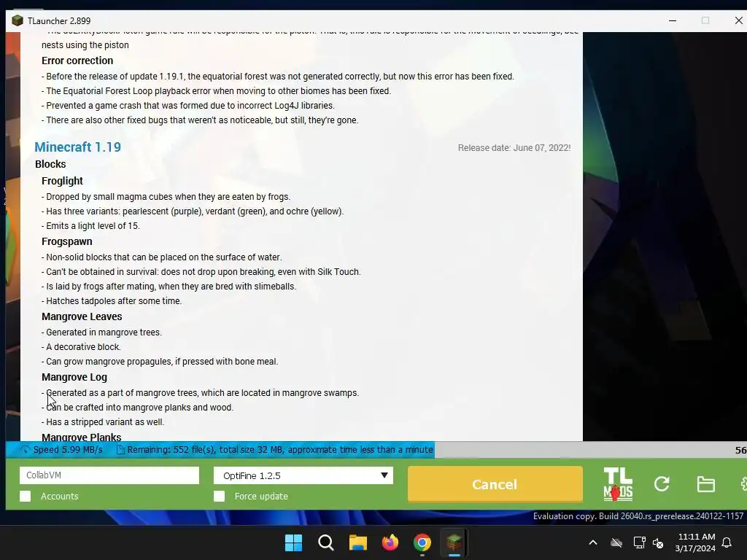Click the CollabVM username field
The image size is (747, 560).
109,475
